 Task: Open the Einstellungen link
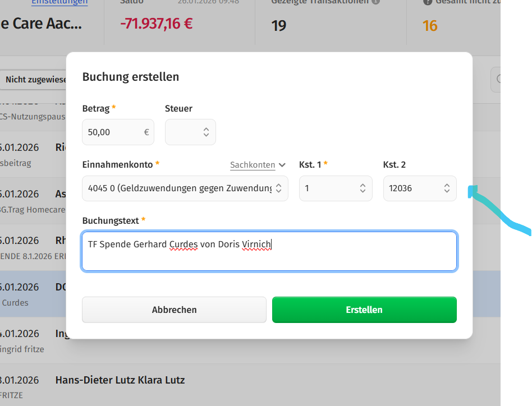59,2
